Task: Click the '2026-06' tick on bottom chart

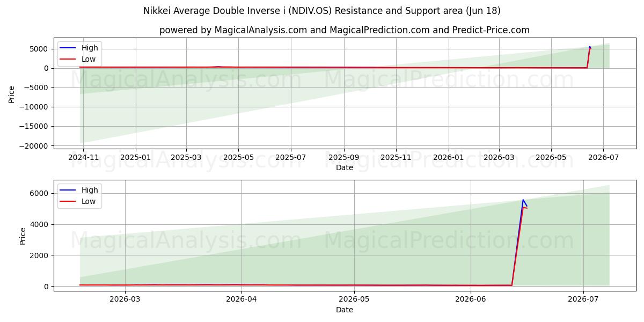Action: point(471,301)
